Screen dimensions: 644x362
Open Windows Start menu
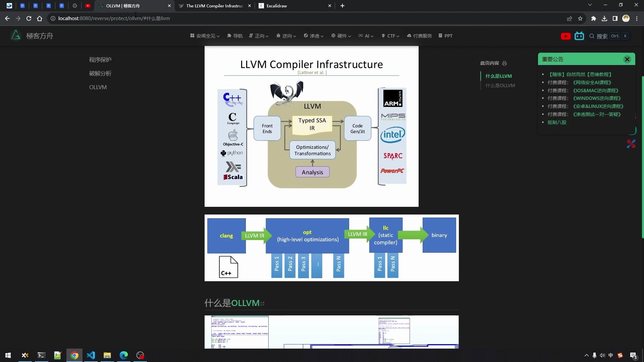8,355
